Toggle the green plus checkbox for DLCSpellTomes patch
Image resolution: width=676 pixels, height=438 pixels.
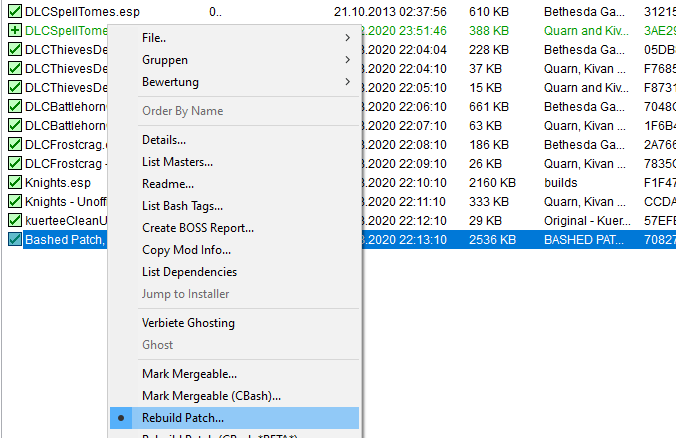[14, 31]
